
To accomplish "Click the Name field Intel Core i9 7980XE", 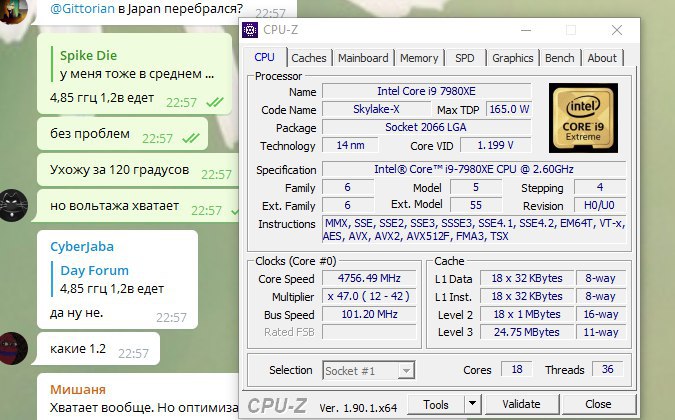I will (x=427, y=91).
